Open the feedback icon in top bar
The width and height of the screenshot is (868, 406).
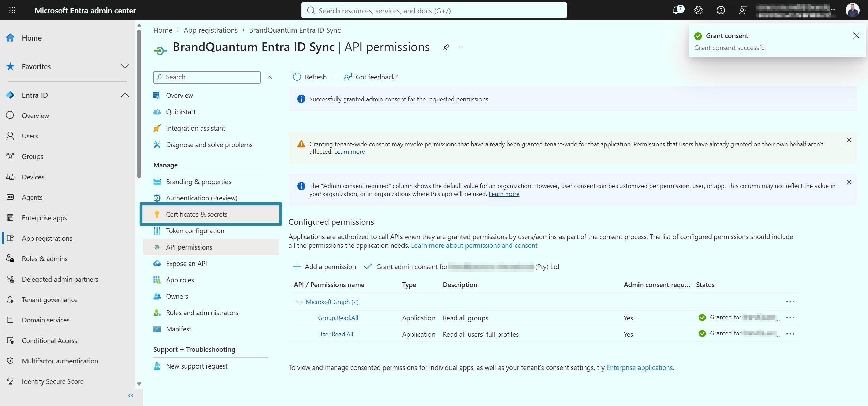pos(743,10)
